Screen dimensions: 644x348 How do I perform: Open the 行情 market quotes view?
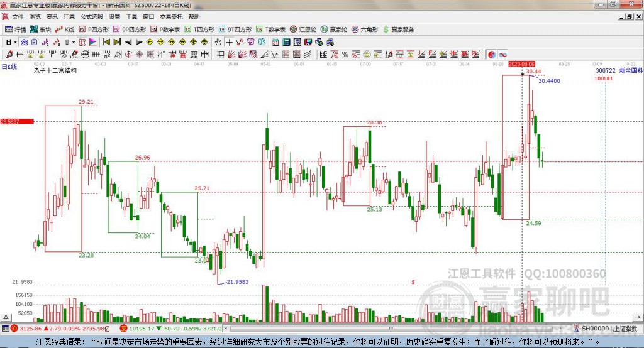click(x=15, y=29)
